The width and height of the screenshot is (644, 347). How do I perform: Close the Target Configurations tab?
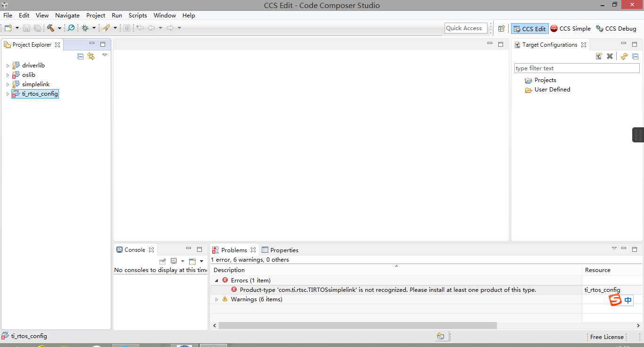pos(584,45)
